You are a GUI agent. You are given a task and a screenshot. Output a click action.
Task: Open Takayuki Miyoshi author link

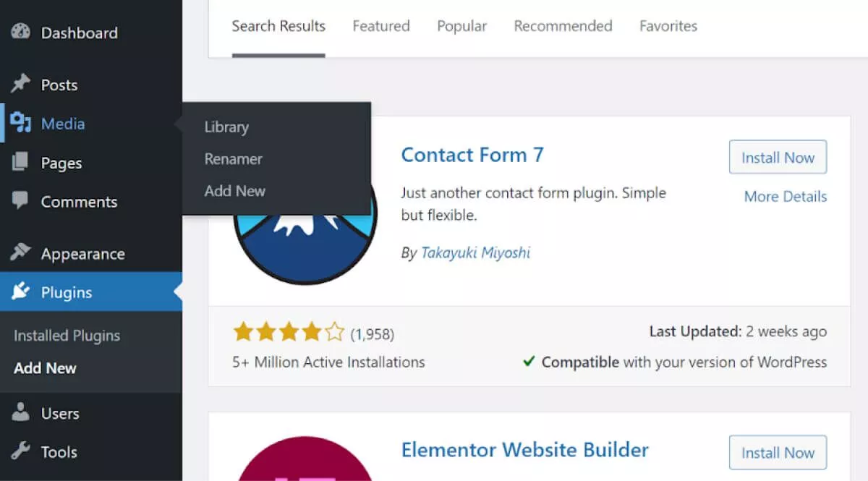(x=475, y=253)
